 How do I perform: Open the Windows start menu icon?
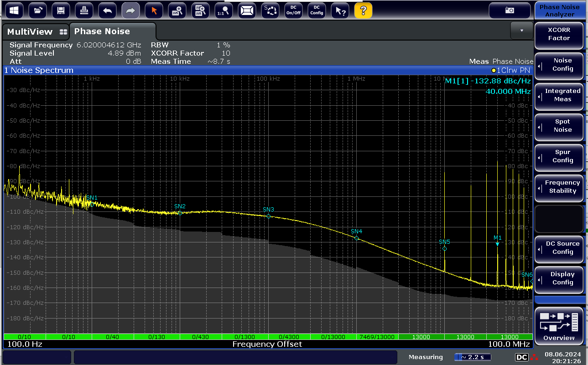(14, 10)
